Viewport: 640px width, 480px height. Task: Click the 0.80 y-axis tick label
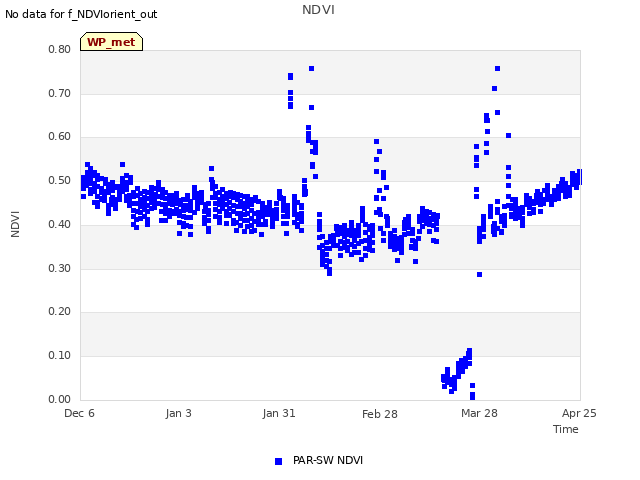click(60, 49)
